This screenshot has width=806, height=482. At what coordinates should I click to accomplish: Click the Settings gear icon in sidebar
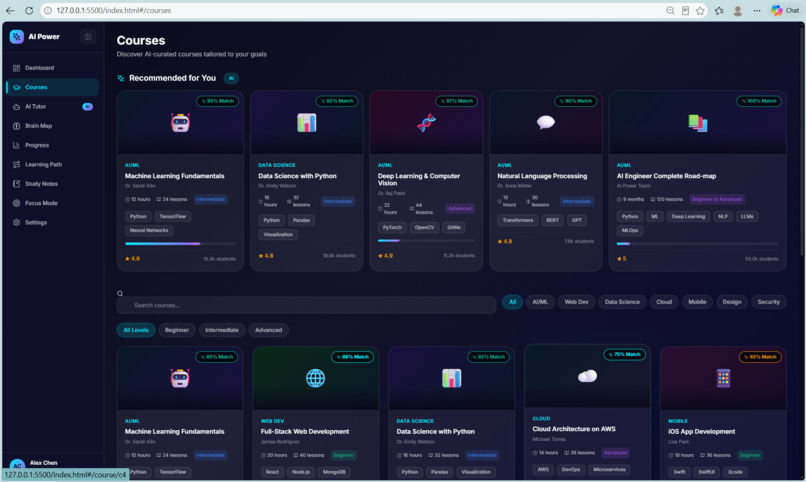coord(16,223)
